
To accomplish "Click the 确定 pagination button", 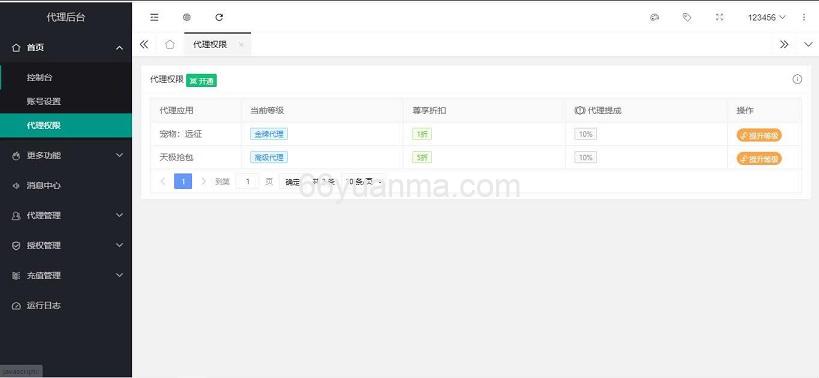I will [292, 181].
